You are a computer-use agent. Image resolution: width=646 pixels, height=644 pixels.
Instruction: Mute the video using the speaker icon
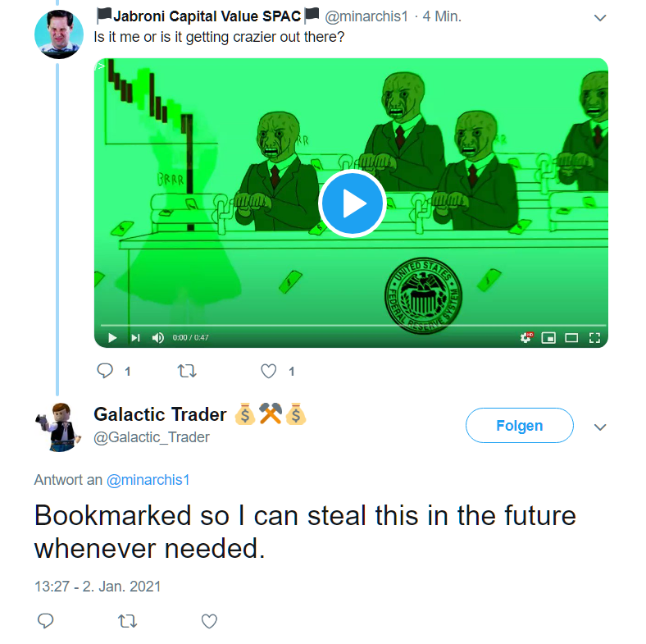click(157, 338)
